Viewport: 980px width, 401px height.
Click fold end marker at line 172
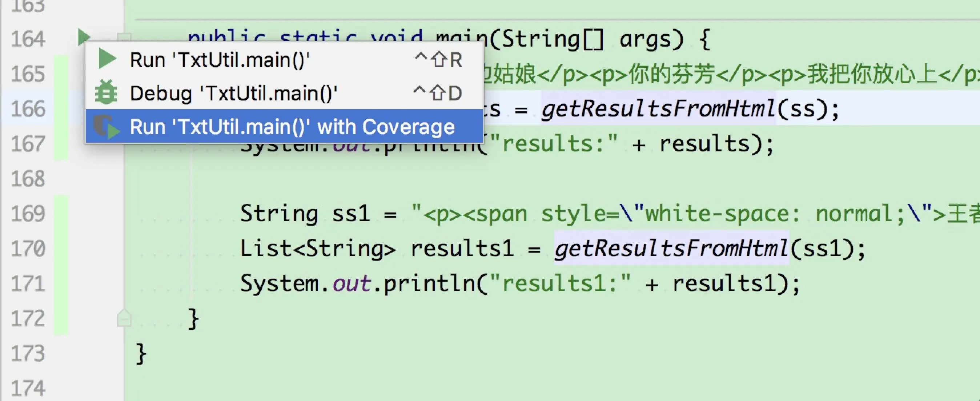(124, 318)
